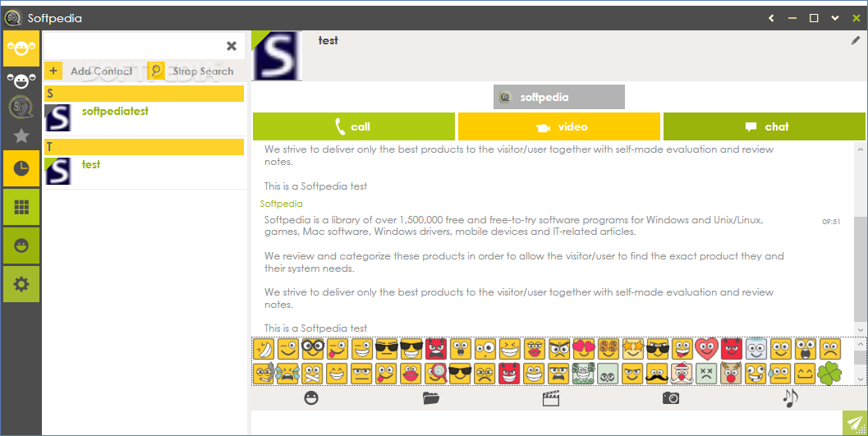Open emoticon picker in bottom toolbar
The image size is (868, 436).
pyautogui.click(x=312, y=397)
